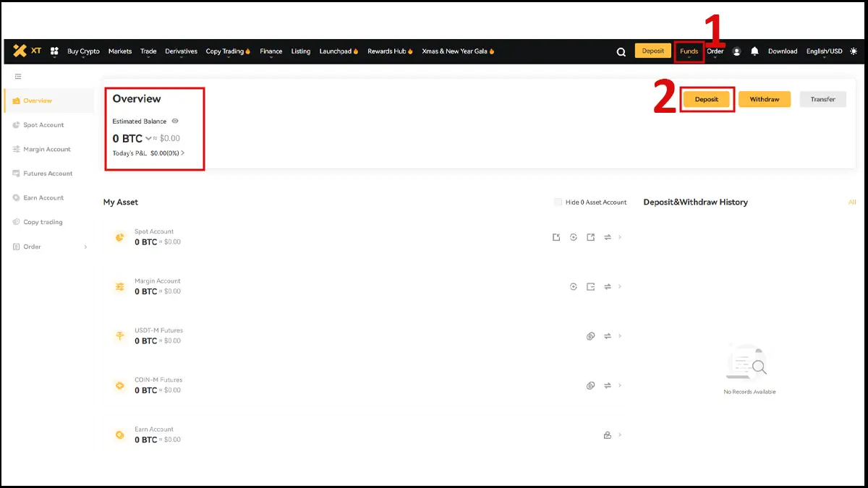Toggle balance visibility eye icon
868x488 pixels.
(175, 121)
